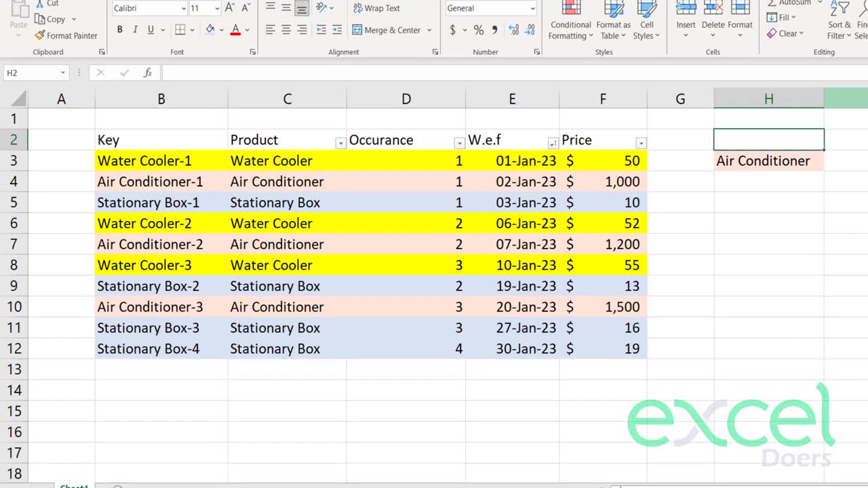Click the Stationary Box-4 cell
This screenshot has width=868, height=488.
coord(161,348)
